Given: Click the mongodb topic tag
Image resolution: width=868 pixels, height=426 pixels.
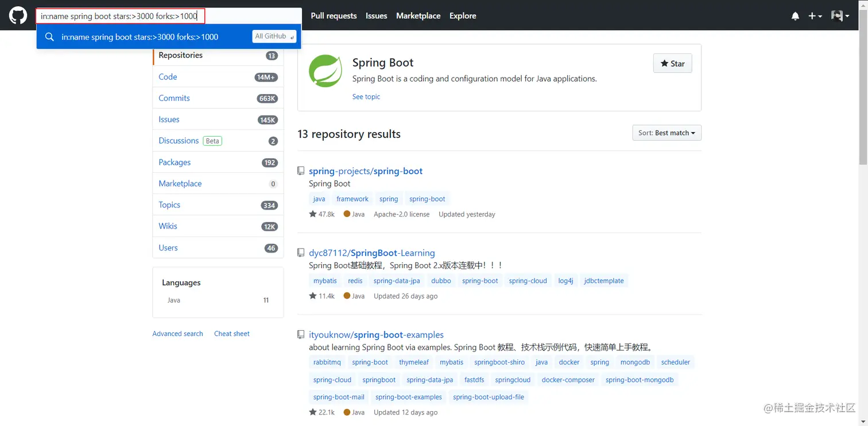Looking at the screenshot, I should pyautogui.click(x=635, y=362).
